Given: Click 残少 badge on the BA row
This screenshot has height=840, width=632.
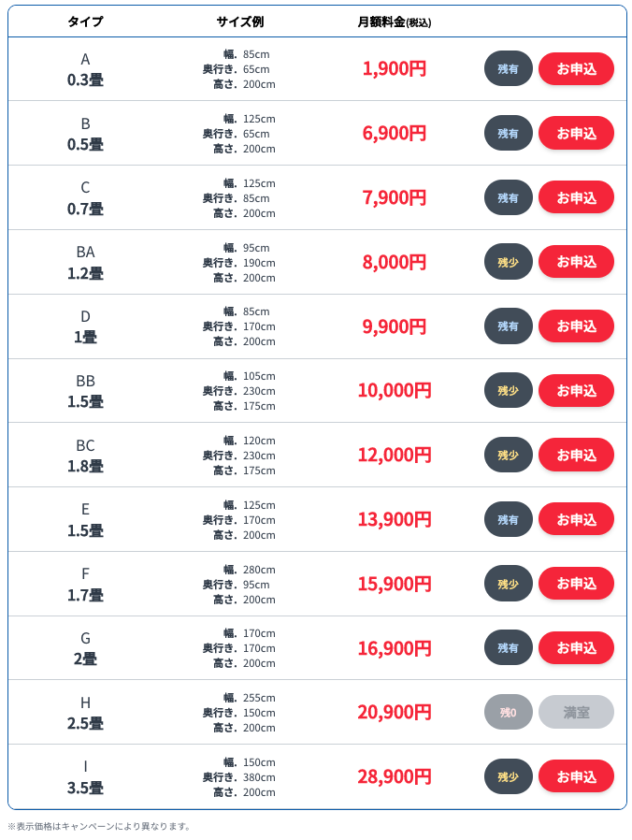Looking at the screenshot, I should (x=508, y=262).
